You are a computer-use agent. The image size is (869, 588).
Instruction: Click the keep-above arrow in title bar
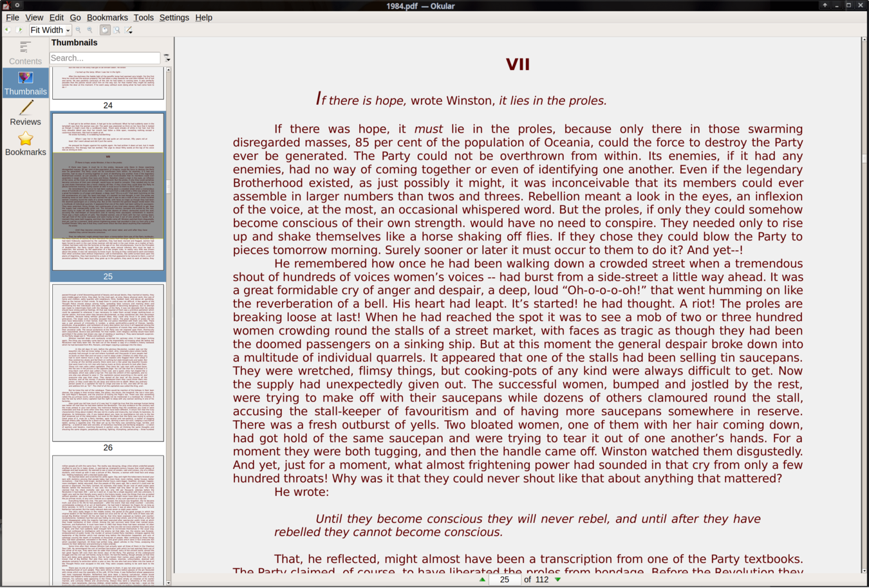pos(825,5)
